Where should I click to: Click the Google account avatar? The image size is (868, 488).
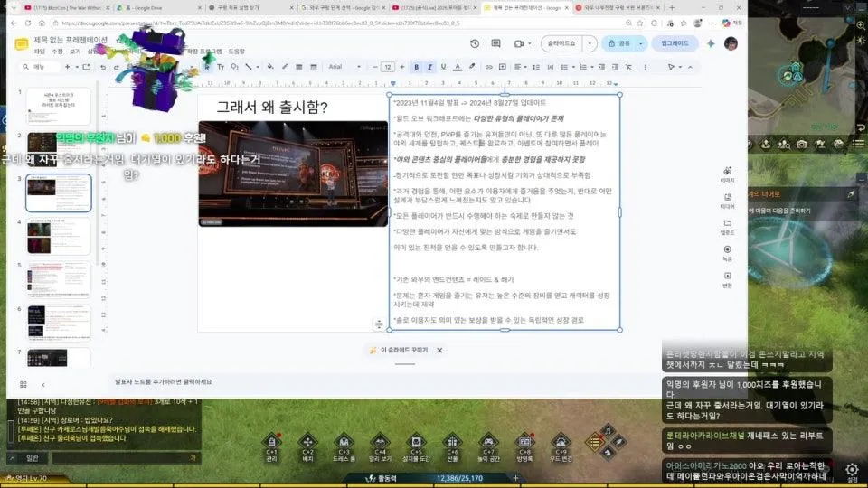coord(731,43)
